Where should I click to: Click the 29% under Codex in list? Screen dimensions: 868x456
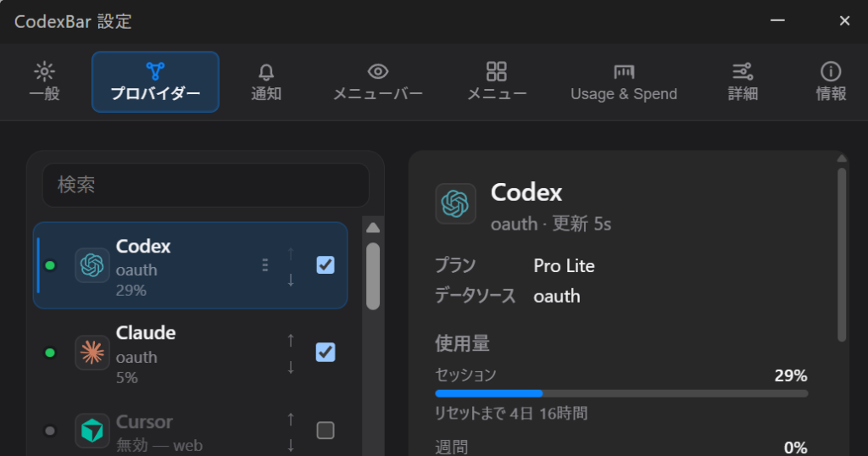click(131, 291)
